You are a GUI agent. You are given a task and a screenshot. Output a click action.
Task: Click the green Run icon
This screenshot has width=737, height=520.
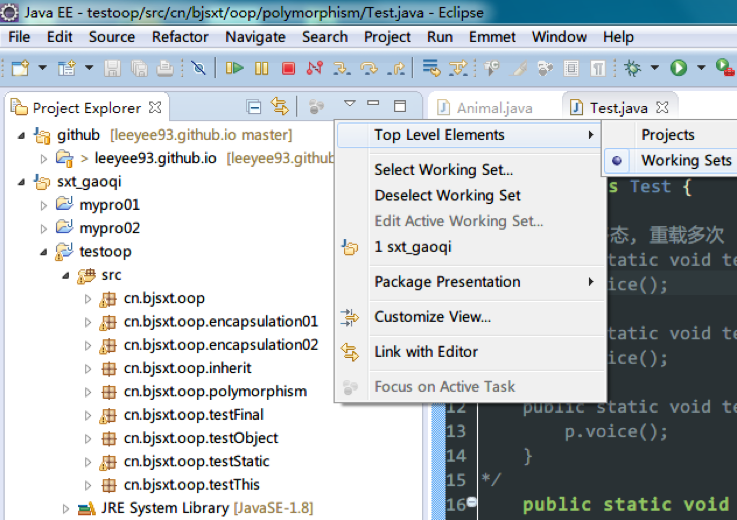[678, 69]
